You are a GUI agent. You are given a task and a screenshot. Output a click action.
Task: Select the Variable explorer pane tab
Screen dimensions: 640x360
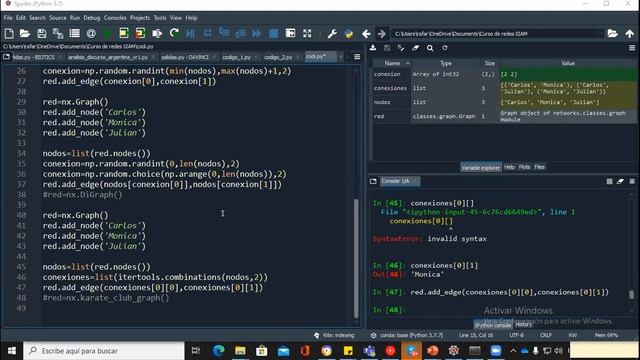pos(481,167)
